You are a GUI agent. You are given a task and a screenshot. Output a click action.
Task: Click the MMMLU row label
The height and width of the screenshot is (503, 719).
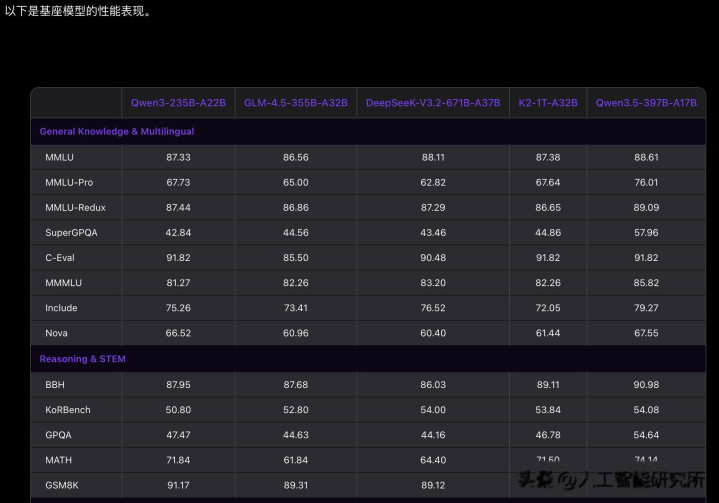(x=64, y=282)
